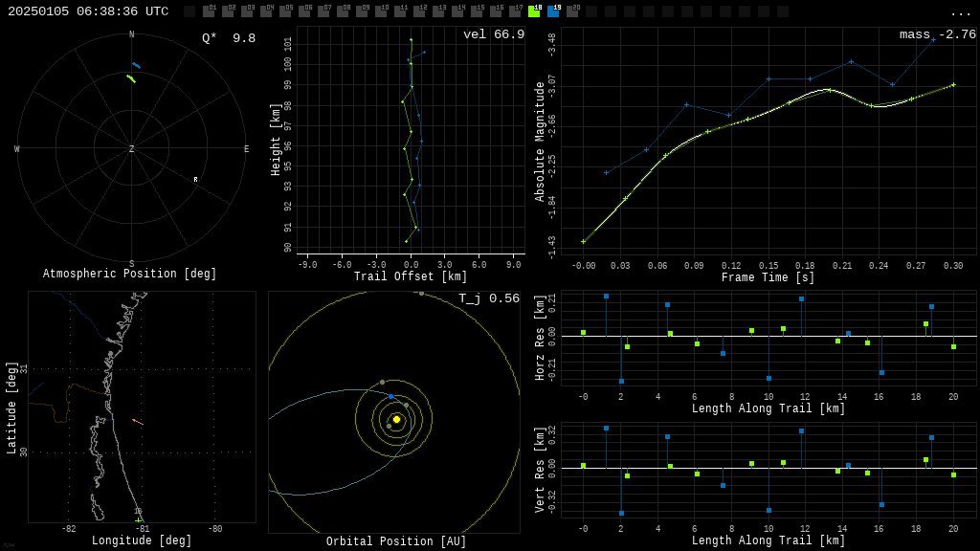Click the last light curve point at 0.30 s
This screenshot has height=551, width=980.
coord(953,85)
